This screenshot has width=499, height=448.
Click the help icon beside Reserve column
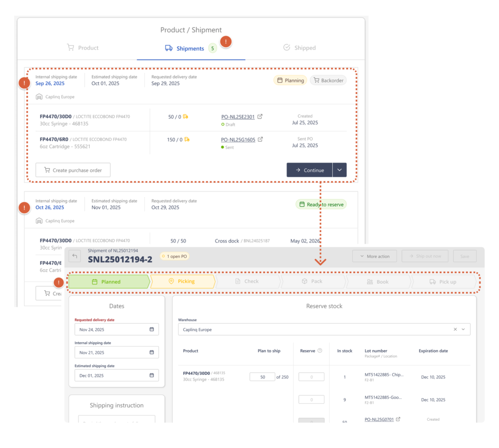(320, 351)
